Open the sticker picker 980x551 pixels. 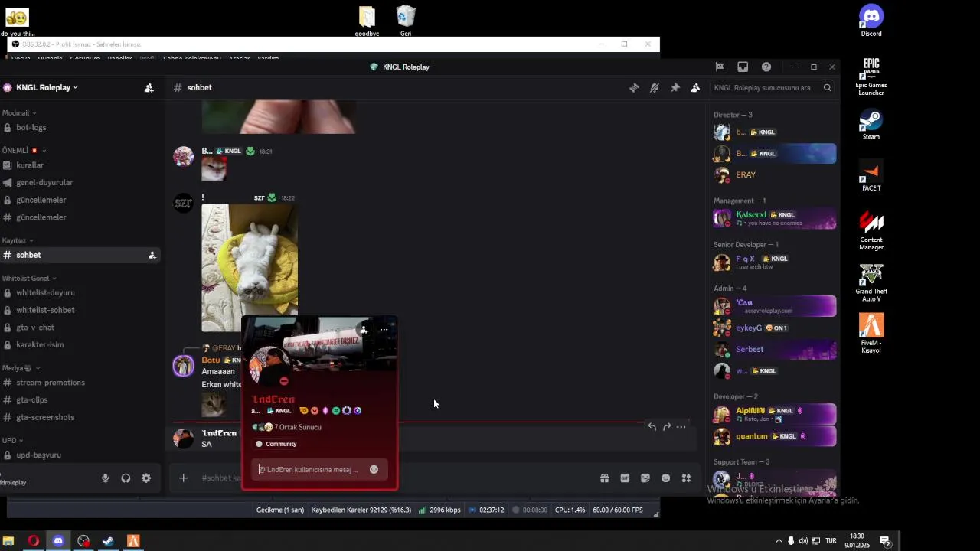[645, 478]
